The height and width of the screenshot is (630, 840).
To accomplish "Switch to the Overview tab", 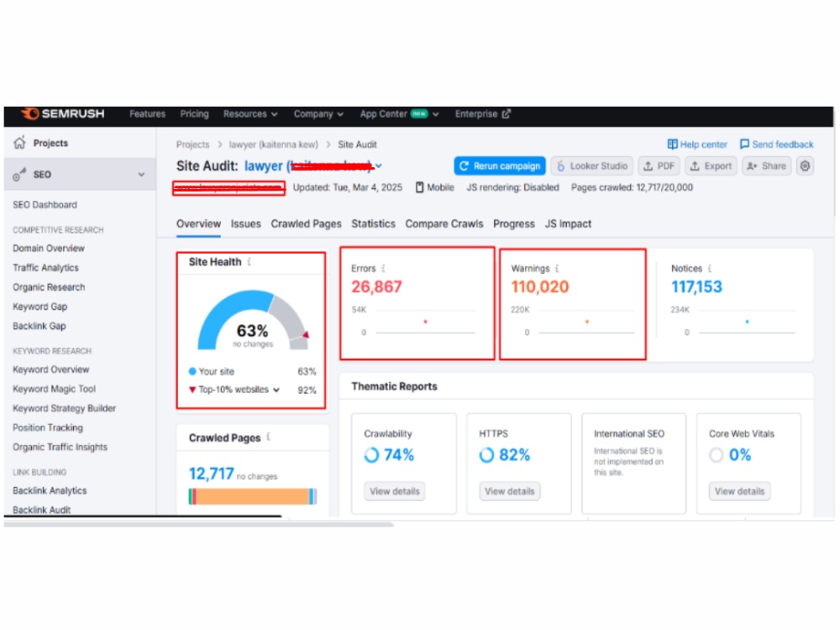I will [198, 224].
